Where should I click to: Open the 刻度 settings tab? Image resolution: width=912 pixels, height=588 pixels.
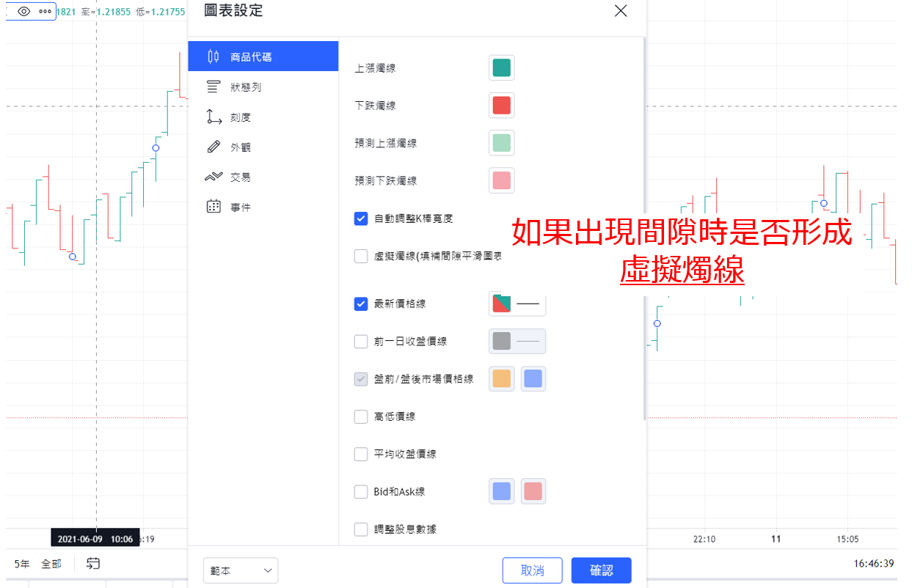pos(263,117)
